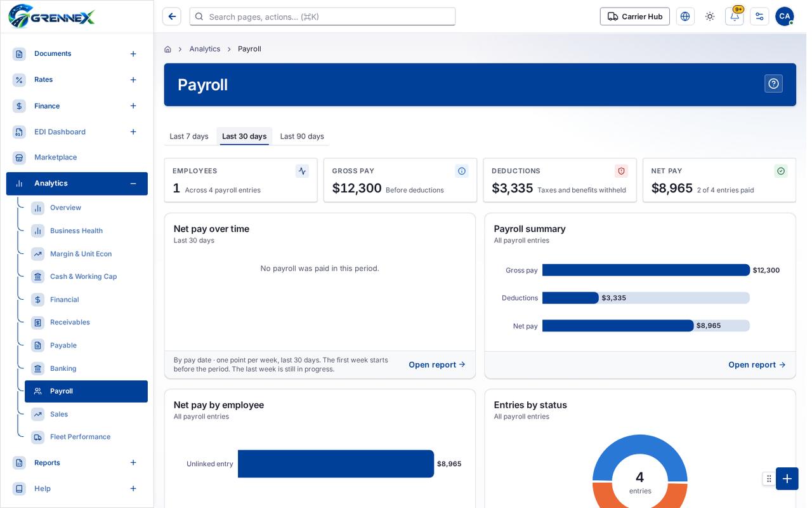Screen dimensions: 812x508
Task: Toggle the light/dark theme sun icon
Action: coord(710,17)
